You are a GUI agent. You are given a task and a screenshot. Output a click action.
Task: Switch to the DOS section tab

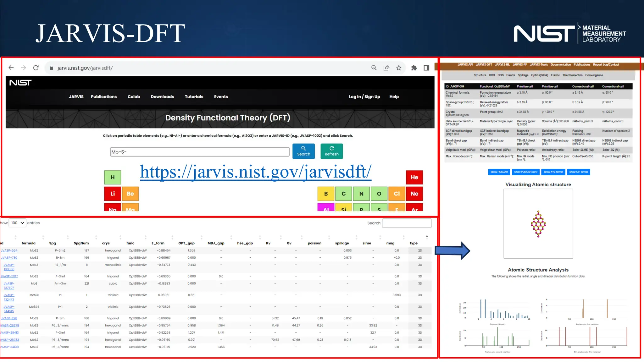(501, 75)
